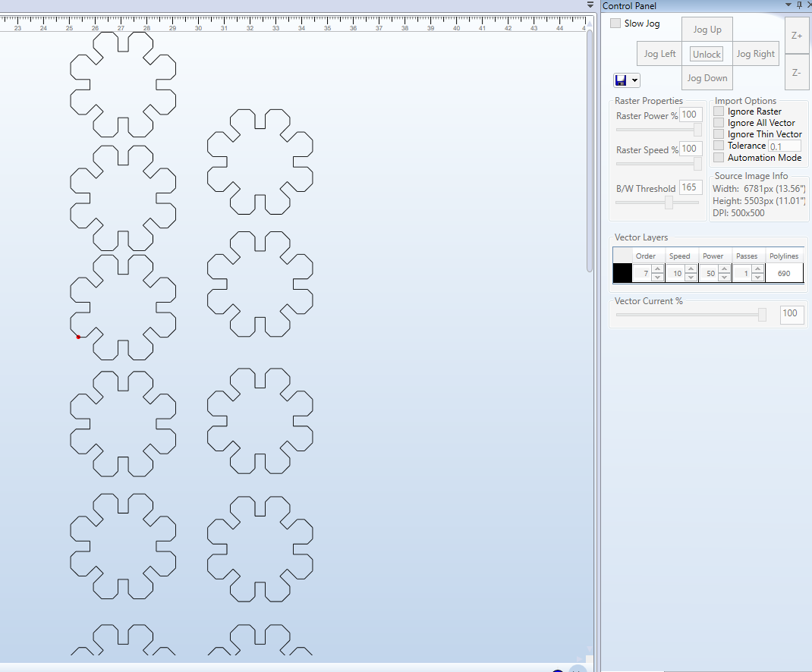812x672 pixels.
Task: Click the black vector layer color swatch
Action: pos(622,273)
